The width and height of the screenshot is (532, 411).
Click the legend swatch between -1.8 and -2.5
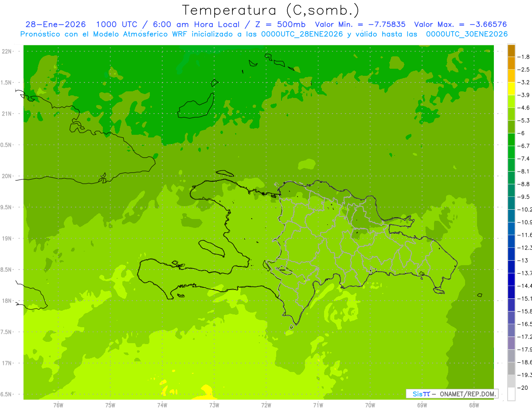[511, 63]
